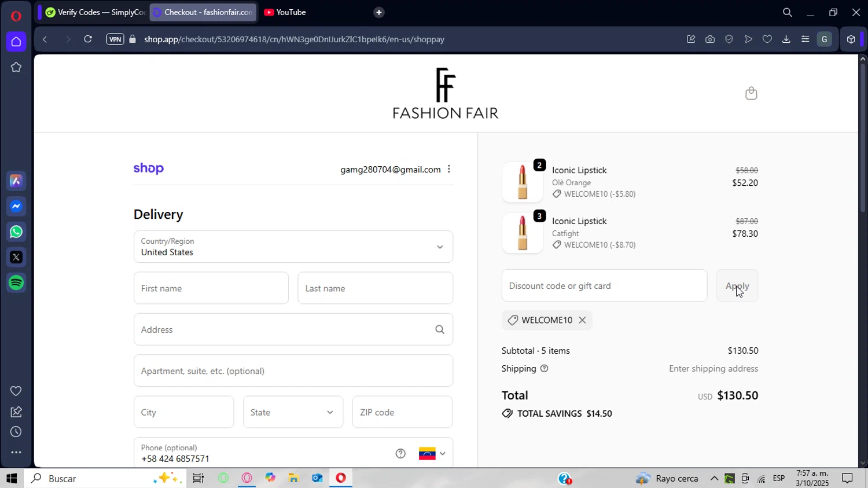
Task: Click the Apartment, suite field
Action: pyautogui.click(x=293, y=371)
